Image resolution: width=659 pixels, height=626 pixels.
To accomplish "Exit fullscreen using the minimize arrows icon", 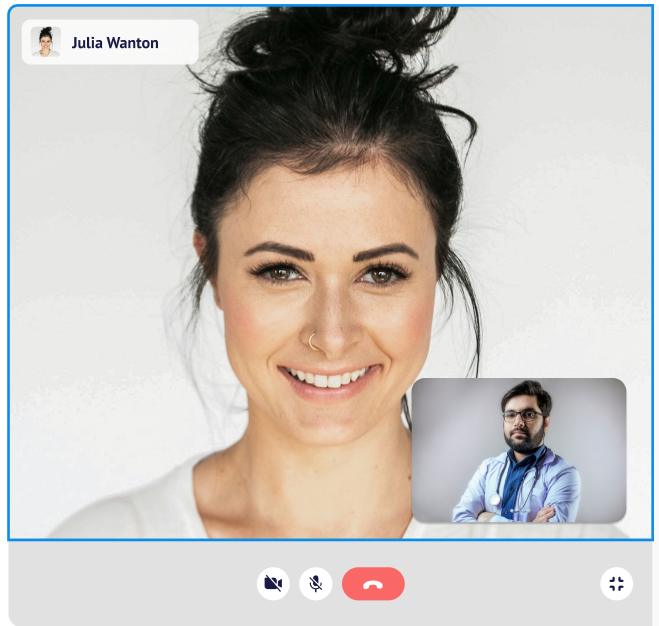I will pos(617,584).
